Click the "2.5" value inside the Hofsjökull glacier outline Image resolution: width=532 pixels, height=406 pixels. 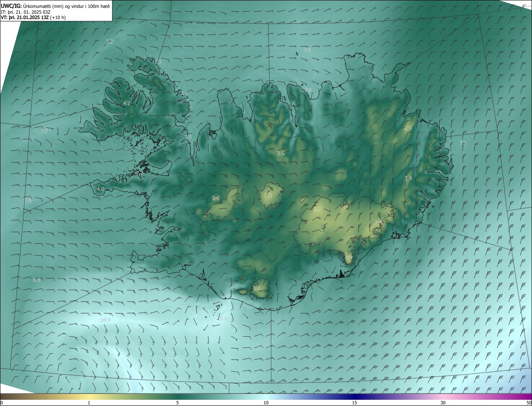[268, 195]
